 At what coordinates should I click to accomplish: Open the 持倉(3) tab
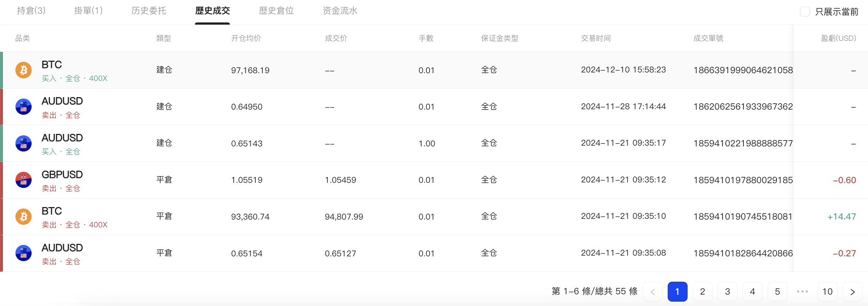[31, 11]
